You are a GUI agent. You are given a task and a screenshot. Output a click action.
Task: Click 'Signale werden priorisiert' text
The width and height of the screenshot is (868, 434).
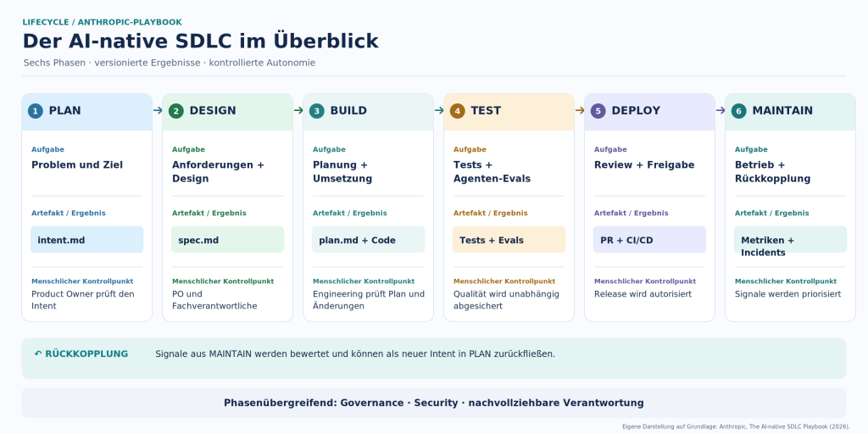click(787, 294)
